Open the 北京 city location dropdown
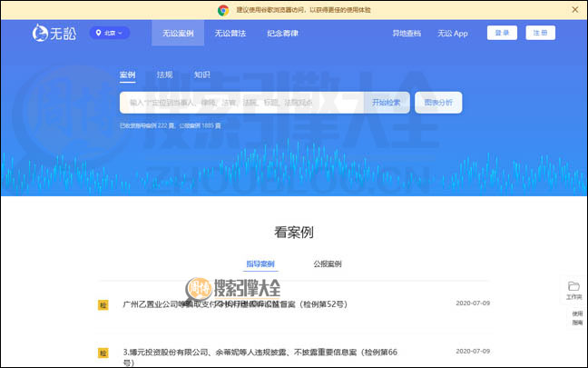Screen dimensions: 588x368 (x=109, y=34)
